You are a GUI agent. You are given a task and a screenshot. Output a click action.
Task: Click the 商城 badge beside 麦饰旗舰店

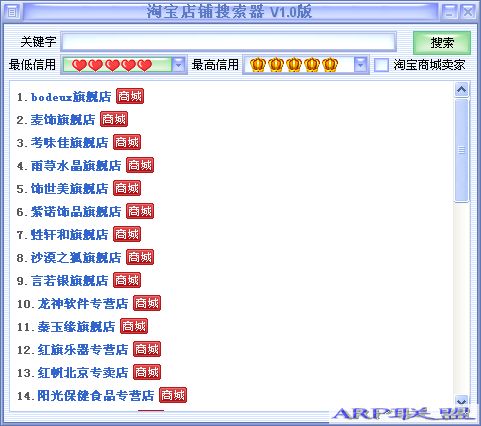click(114, 119)
